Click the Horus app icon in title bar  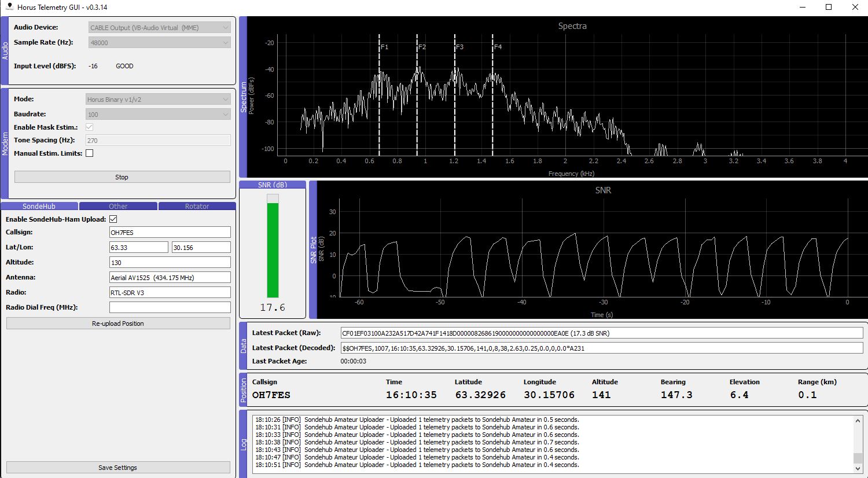coord(9,7)
